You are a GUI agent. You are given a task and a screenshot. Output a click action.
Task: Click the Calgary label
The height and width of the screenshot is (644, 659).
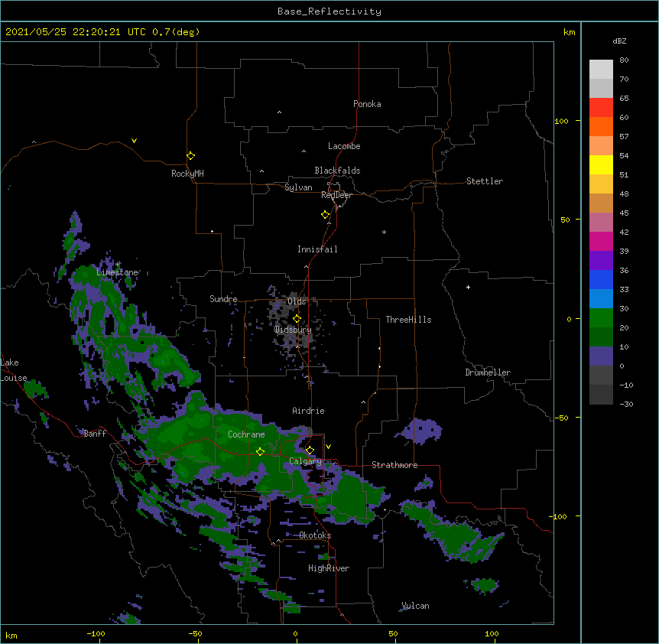click(x=305, y=461)
